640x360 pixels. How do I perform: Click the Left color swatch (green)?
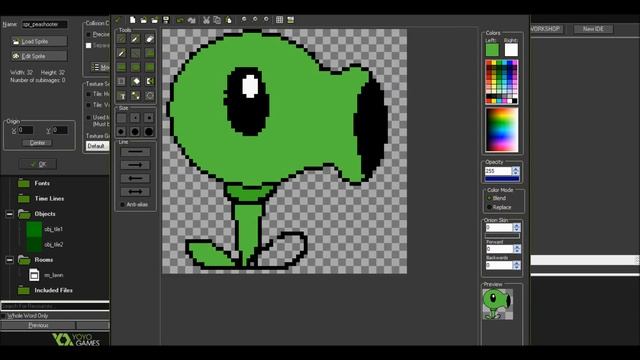click(x=492, y=50)
